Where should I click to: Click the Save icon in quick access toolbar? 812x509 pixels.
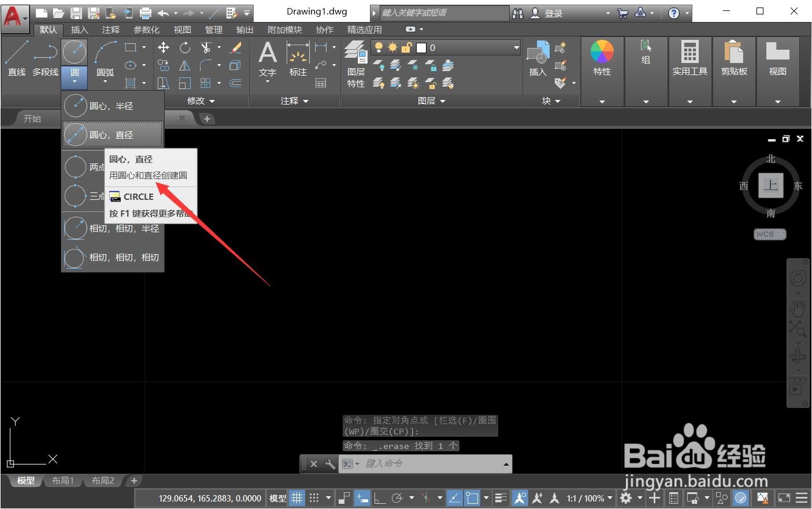coord(76,13)
